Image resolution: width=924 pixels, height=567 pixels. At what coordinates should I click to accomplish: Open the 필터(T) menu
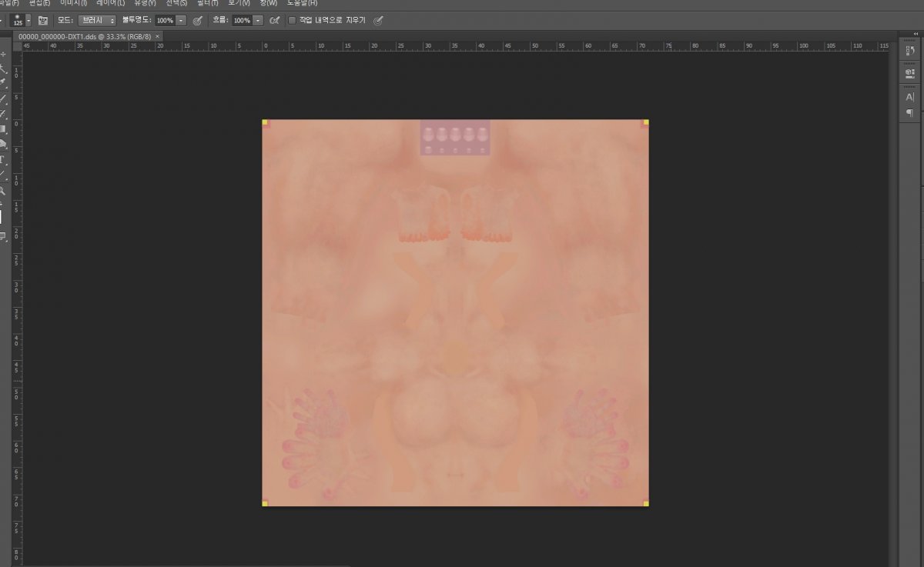(x=208, y=3)
